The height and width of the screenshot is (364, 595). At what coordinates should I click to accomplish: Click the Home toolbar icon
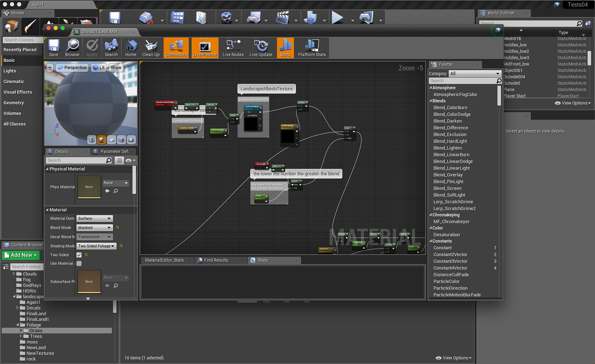click(131, 48)
